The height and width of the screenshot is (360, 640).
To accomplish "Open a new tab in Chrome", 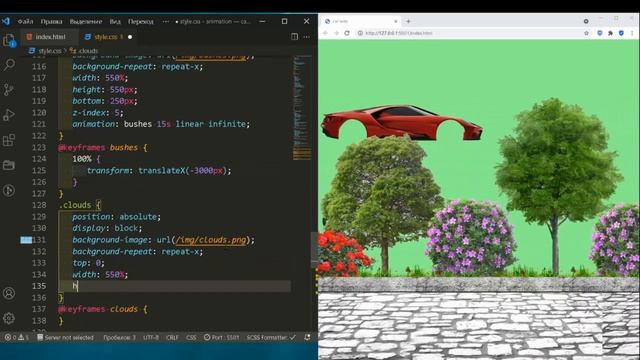I will coord(408,21).
